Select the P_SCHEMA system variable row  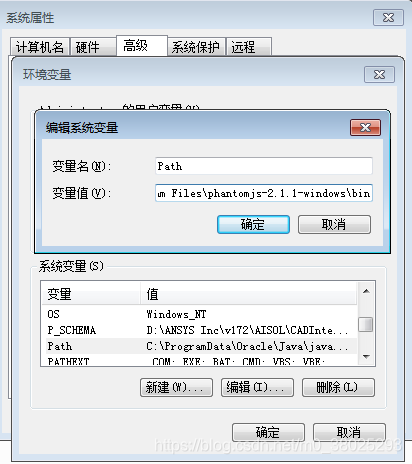[199, 330]
